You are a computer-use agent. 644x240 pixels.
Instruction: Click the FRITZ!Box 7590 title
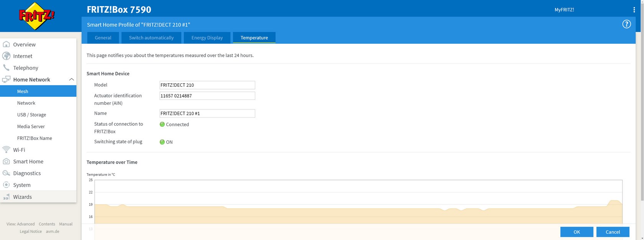[x=119, y=10]
